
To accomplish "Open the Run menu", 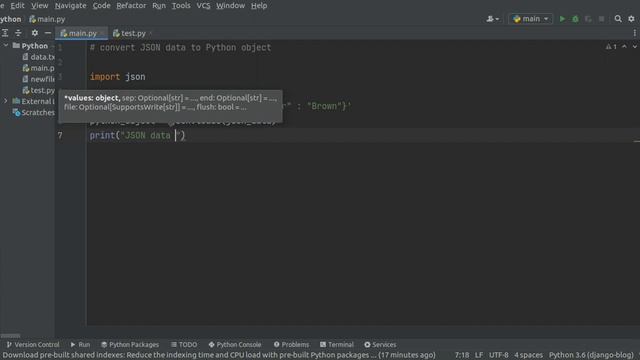I will (x=159, y=6).
